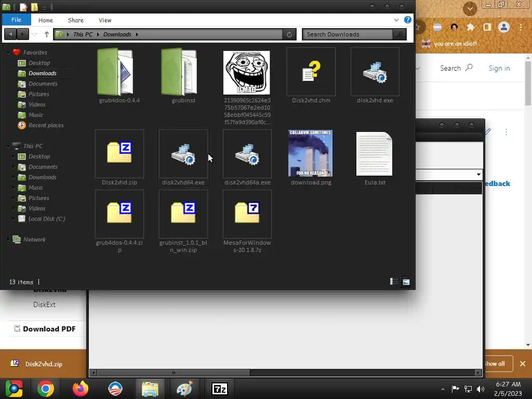Open Quick Access toolbar customize dropdown

pos(44,7)
